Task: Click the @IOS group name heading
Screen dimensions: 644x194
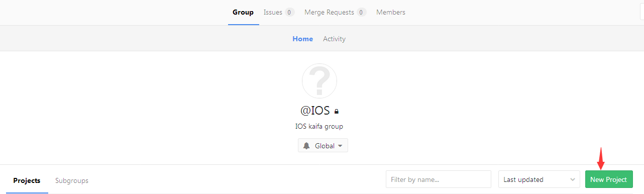Action: 315,111
